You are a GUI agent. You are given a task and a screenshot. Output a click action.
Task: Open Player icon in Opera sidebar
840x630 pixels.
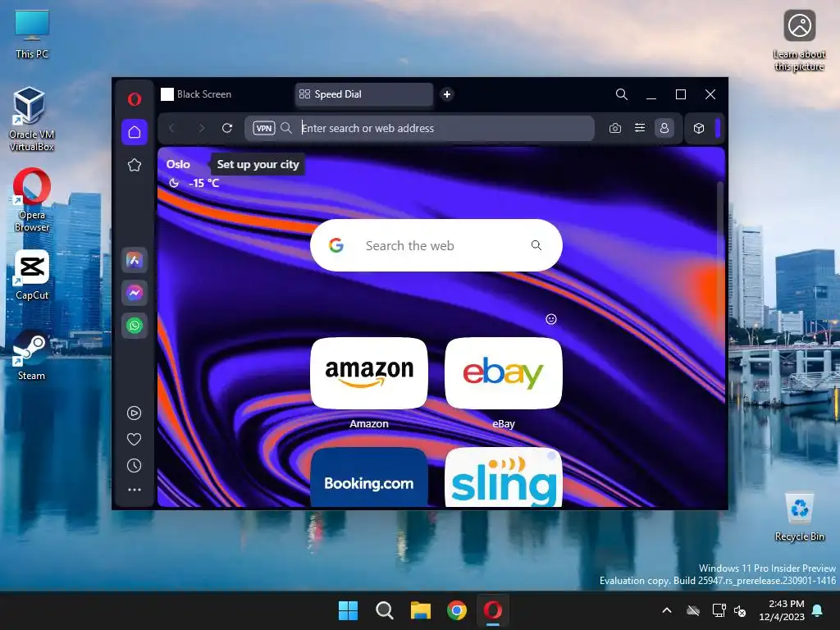pos(134,413)
